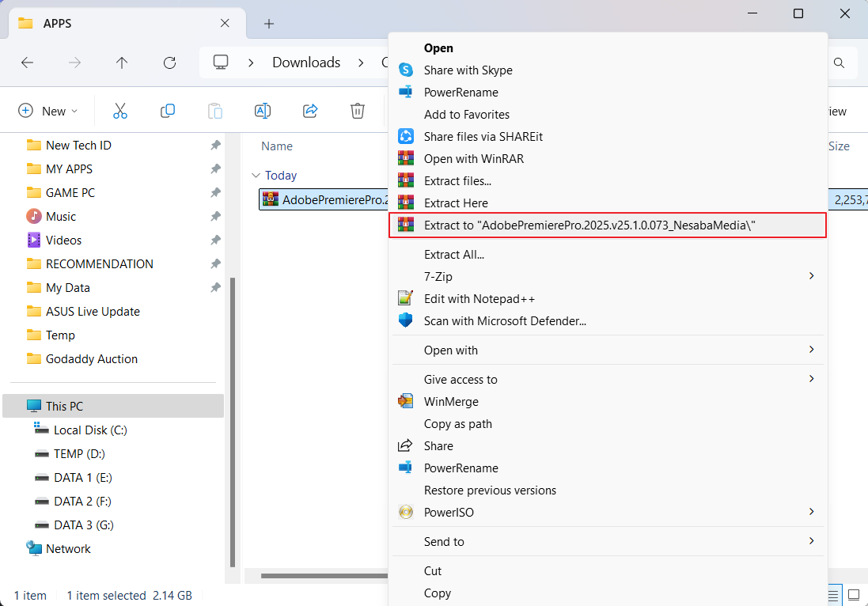Viewport: 868px width, 606px height.
Task: Open the ASUS Live Update folder
Action: (93, 312)
